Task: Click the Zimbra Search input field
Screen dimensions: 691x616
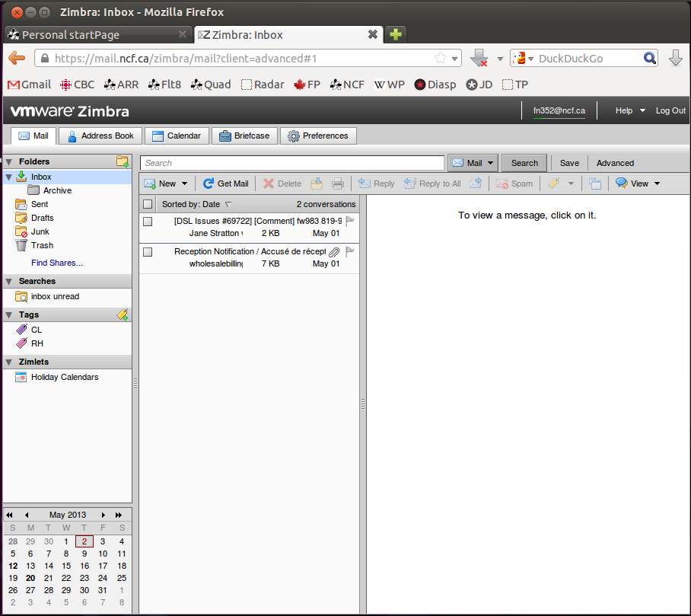Action: 292,163
